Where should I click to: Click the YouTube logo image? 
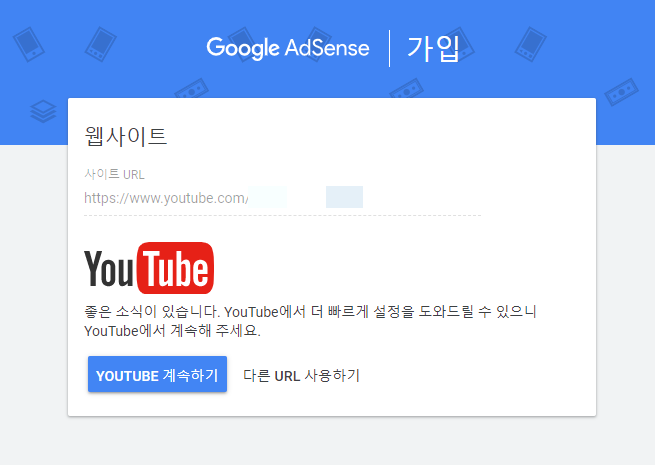[149, 268]
